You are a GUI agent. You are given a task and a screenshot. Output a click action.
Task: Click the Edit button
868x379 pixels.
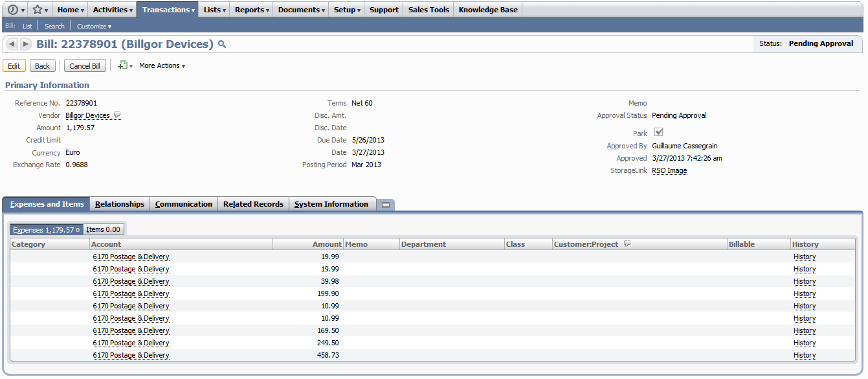(14, 66)
